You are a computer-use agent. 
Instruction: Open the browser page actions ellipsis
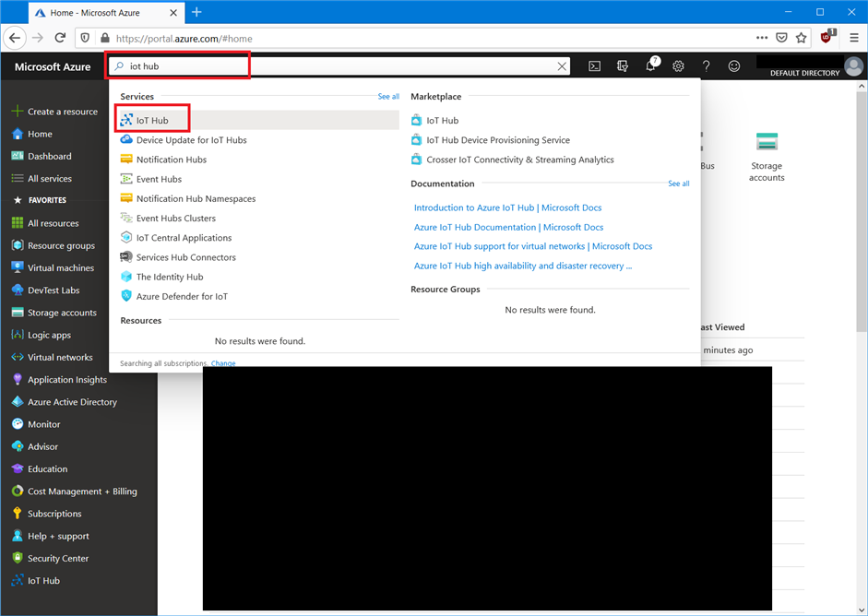[761, 38]
